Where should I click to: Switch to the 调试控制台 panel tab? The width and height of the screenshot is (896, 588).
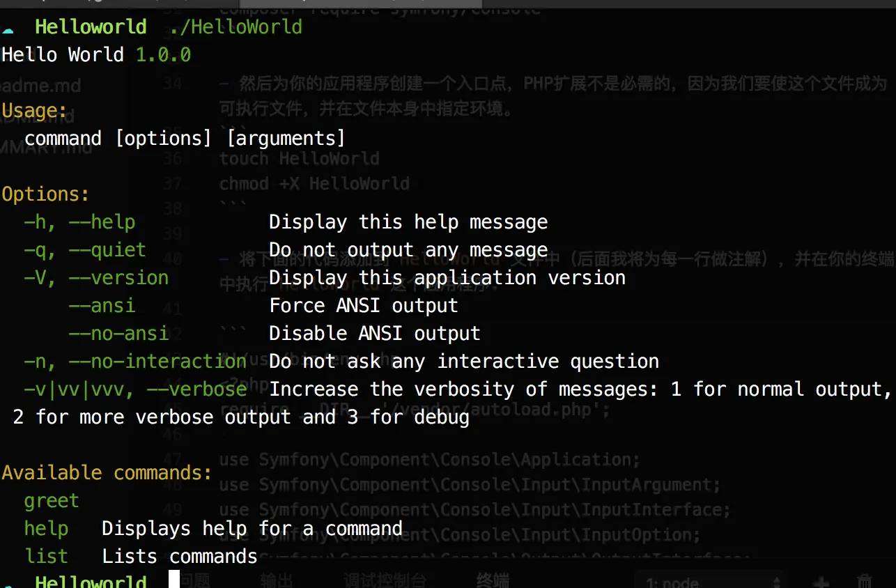point(384,580)
